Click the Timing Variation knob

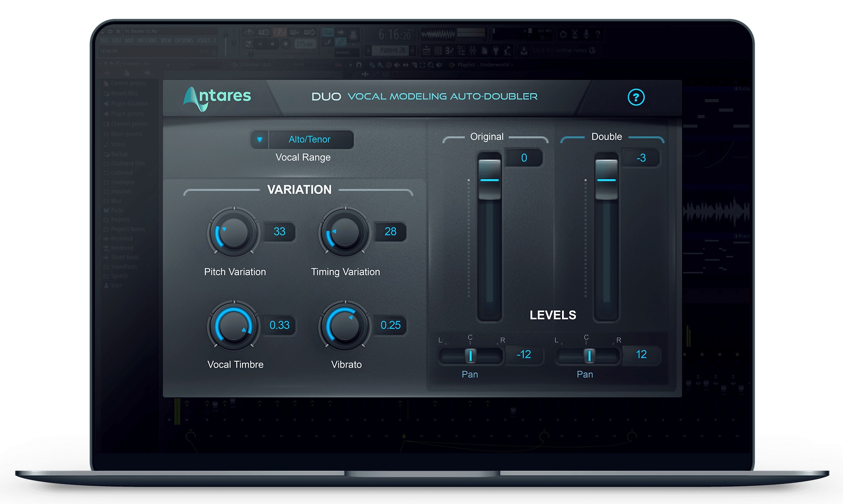[x=345, y=232]
